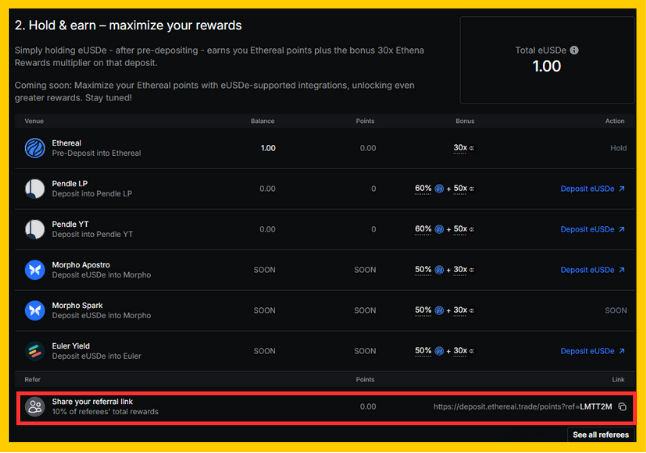The image size is (646, 453).
Task: Click the 30x bonus in Ethereal row
Action: (460, 147)
